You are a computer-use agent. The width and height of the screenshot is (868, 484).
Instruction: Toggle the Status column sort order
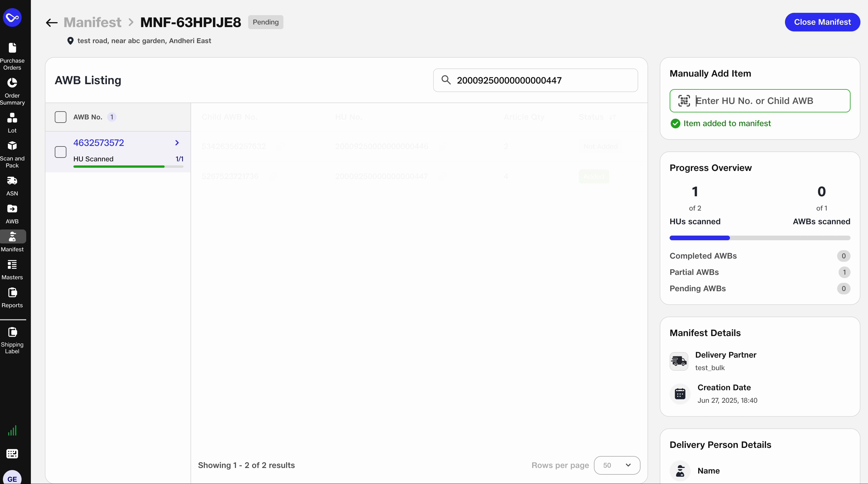612,117
